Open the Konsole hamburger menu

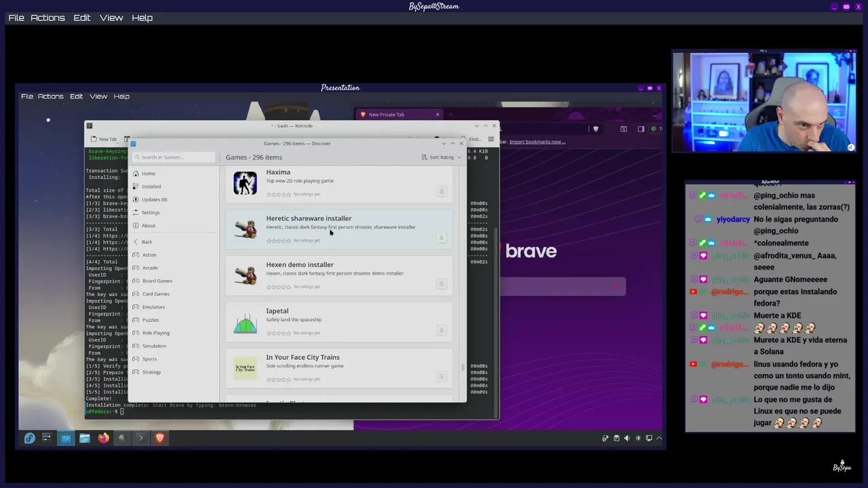491,139
